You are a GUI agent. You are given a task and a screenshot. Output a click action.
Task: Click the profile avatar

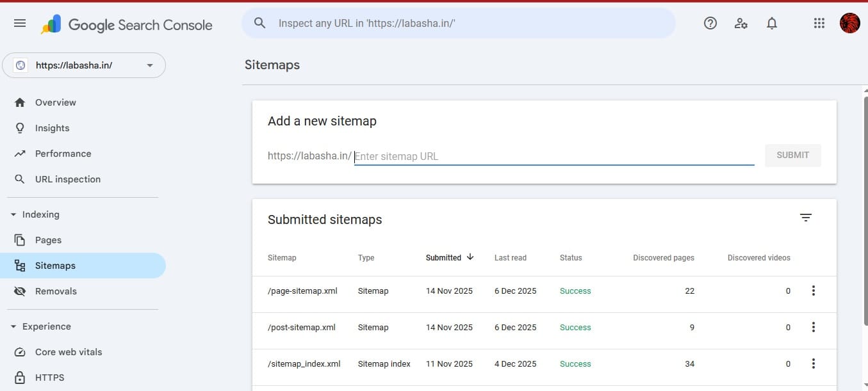[x=849, y=23]
